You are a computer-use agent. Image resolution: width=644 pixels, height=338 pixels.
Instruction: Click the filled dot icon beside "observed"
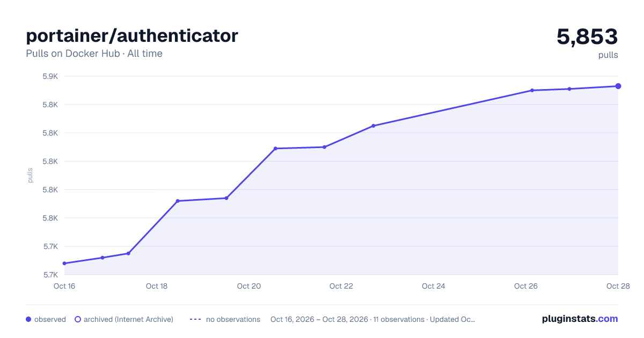28,319
